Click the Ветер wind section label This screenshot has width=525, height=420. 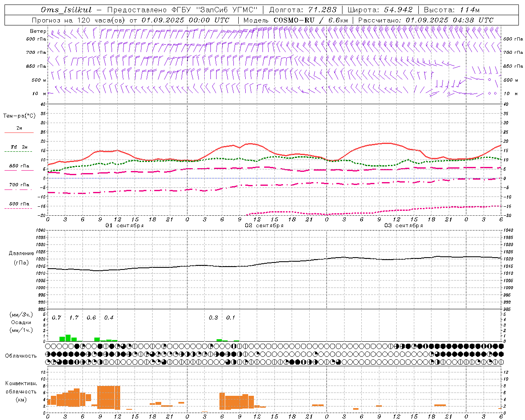click(x=38, y=31)
